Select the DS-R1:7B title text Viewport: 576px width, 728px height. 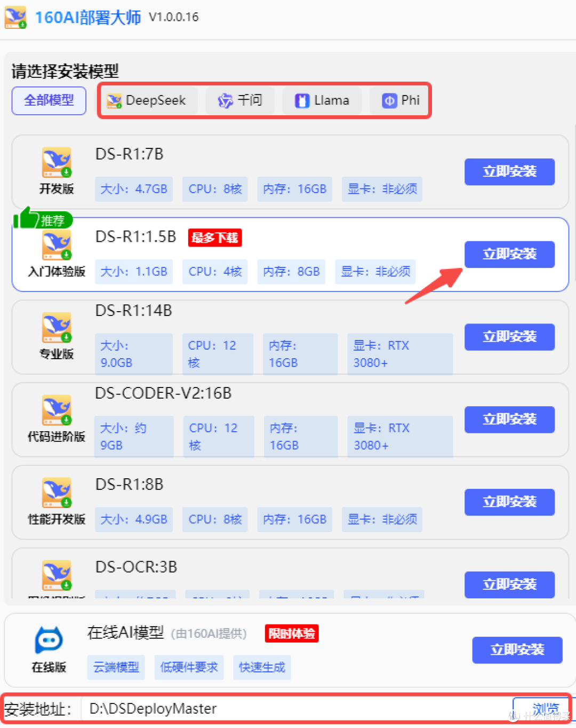tap(129, 154)
